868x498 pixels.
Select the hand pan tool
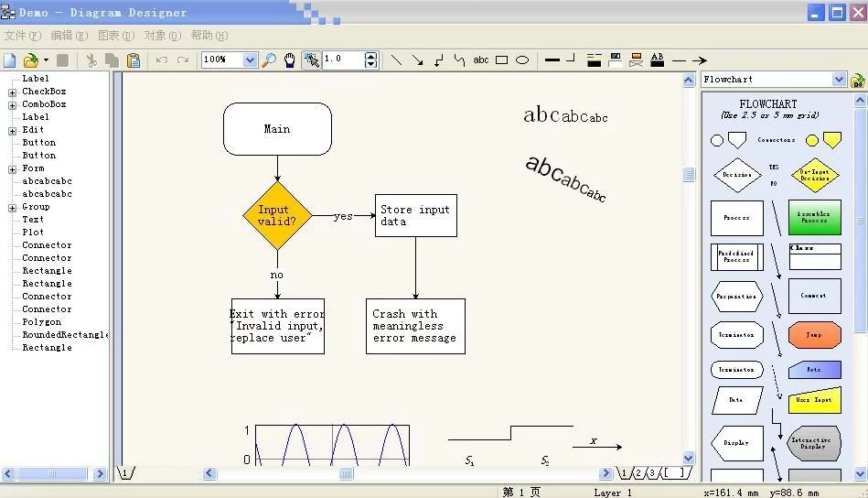[290, 60]
